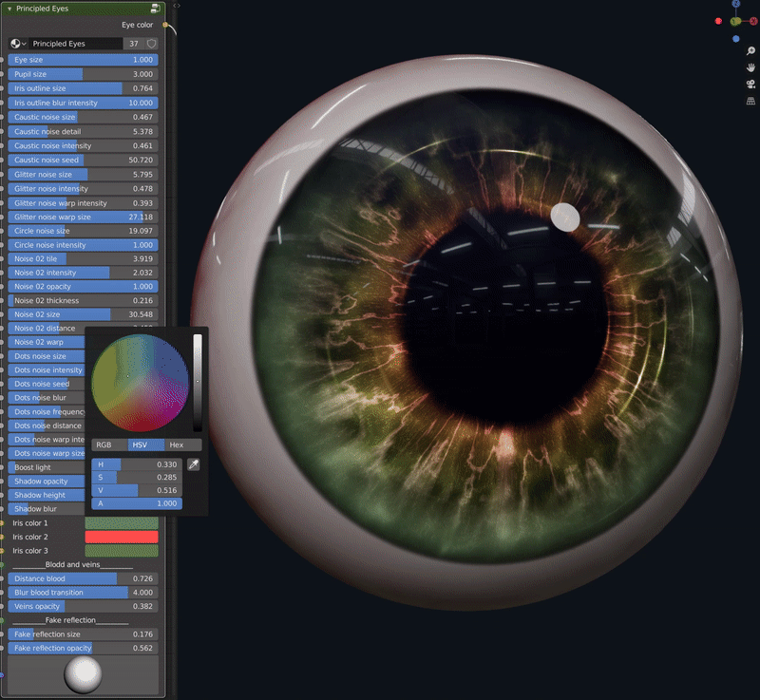This screenshot has height=700, width=760.
Task: Open the node group browse dropdown
Action: [18, 44]
